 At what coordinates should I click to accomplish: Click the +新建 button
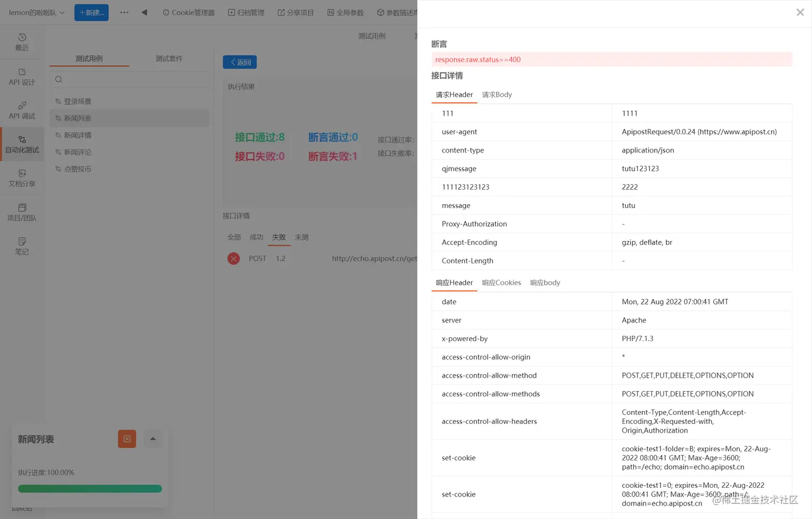91,12
